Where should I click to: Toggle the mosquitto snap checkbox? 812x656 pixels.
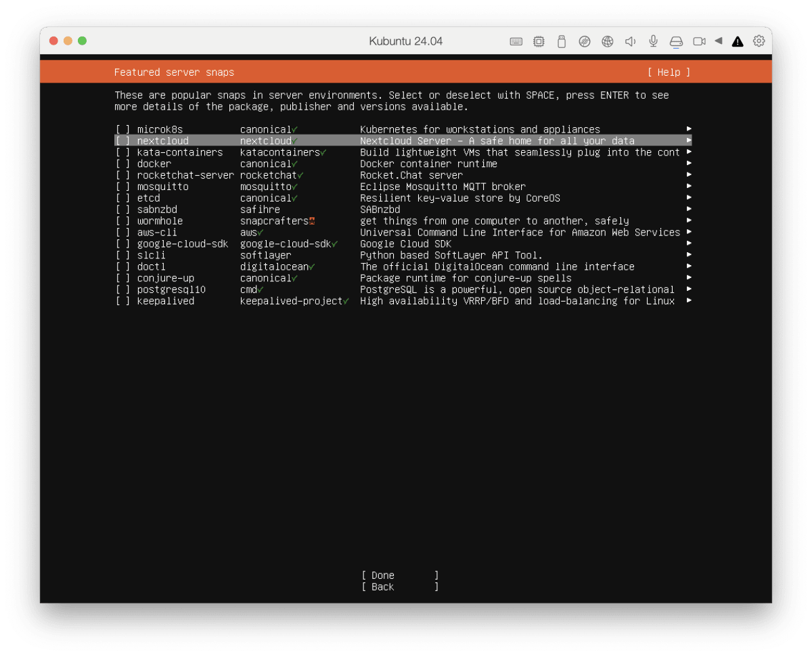pyautogui.click(x=122, y=187)
